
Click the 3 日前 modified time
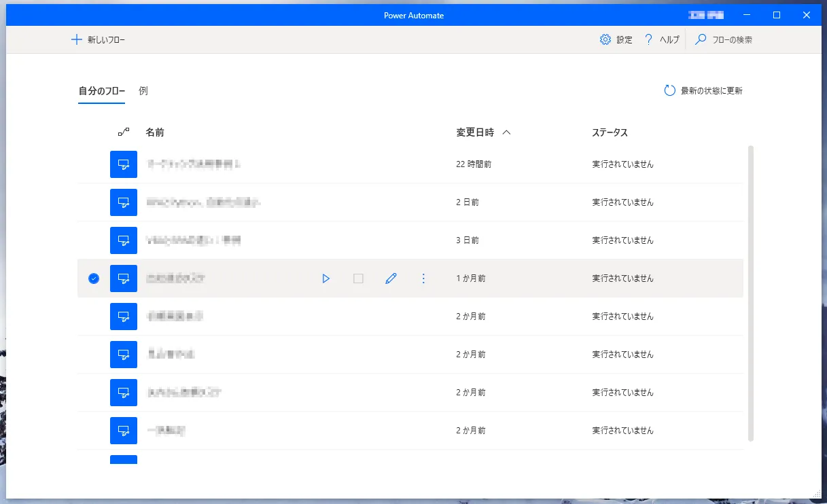pyautogui.click(x=468, y=240)
